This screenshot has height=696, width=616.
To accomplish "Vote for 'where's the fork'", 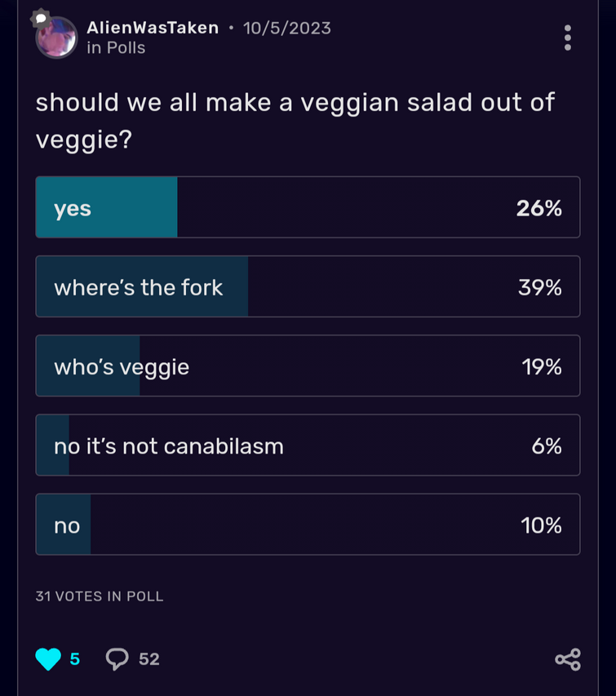I will pos(308,286).
